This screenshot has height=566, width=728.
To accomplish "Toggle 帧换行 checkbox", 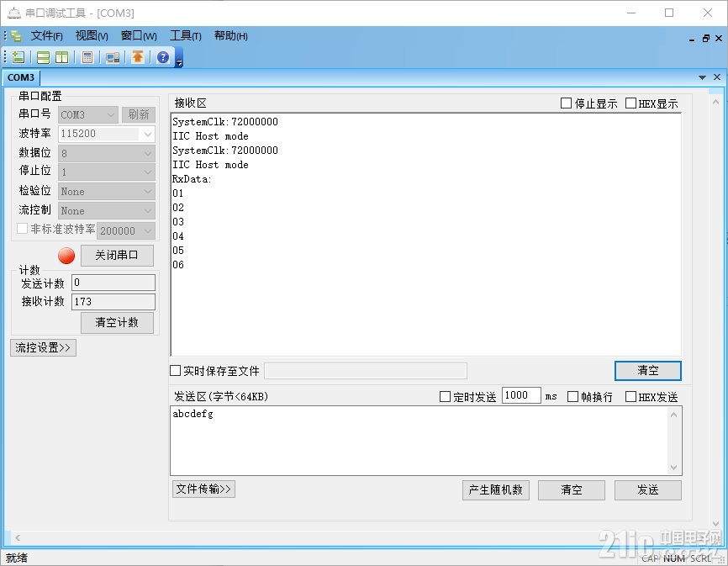I will [572, 396].
